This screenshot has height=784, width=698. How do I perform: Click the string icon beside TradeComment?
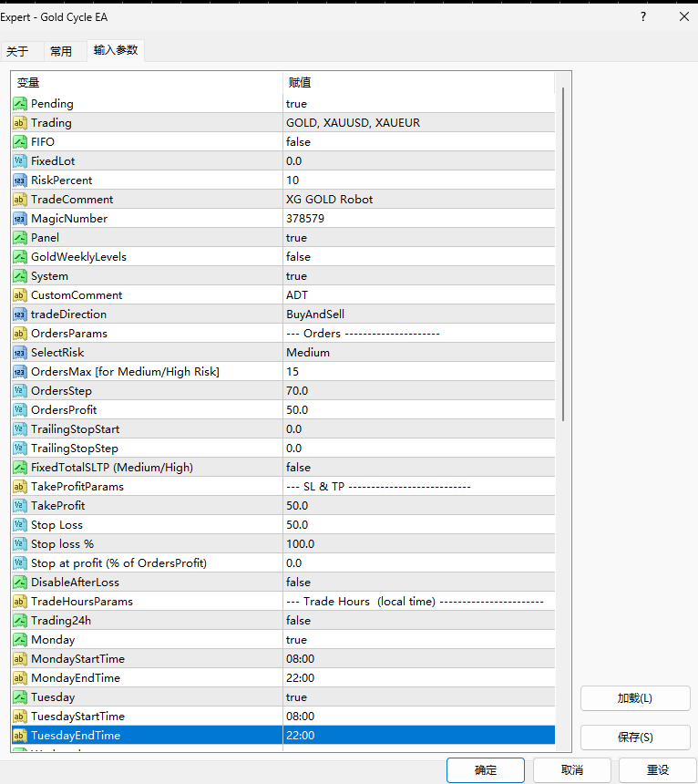point(20,200)
